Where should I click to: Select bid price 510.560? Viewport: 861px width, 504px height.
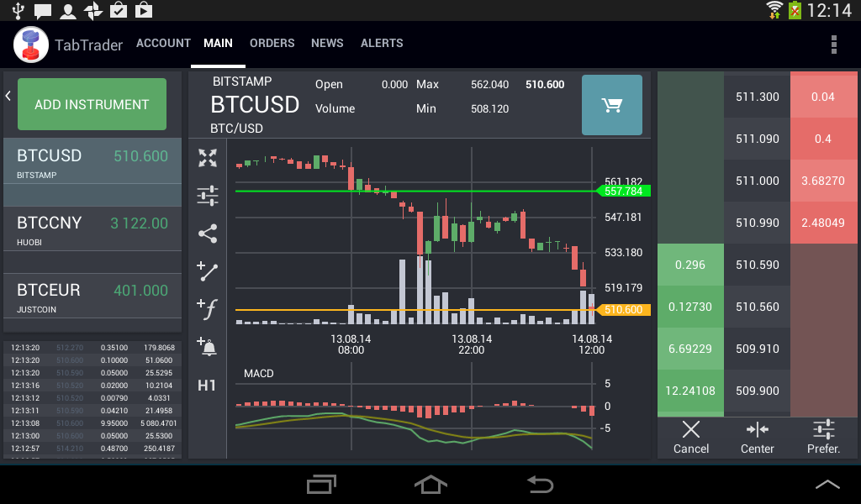click(758, 307)
